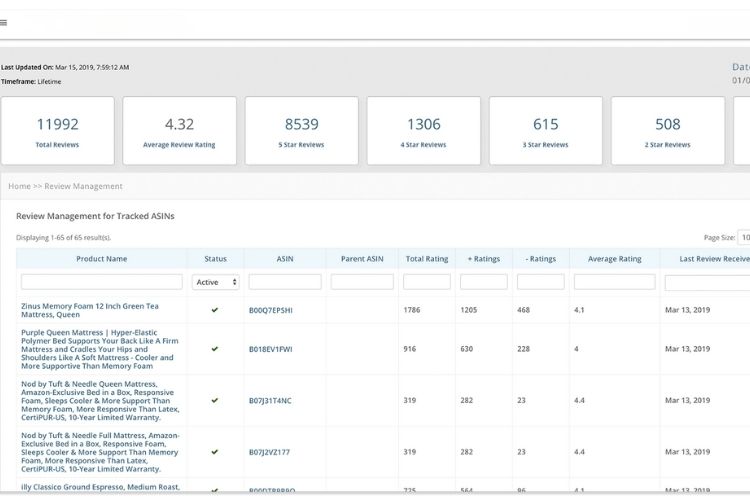
Task: Open ASIN link B018EV1FWI
Action: (270, 349)
